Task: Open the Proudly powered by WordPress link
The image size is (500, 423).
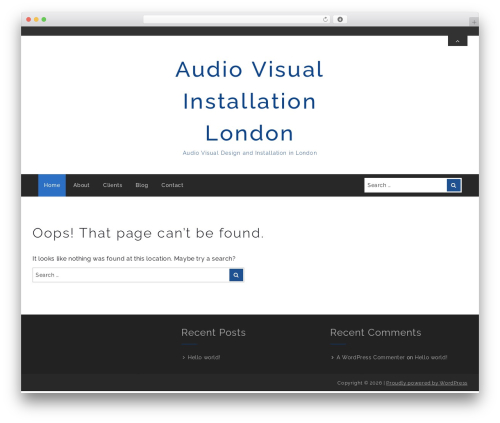Action: click(x=427, y=383)
